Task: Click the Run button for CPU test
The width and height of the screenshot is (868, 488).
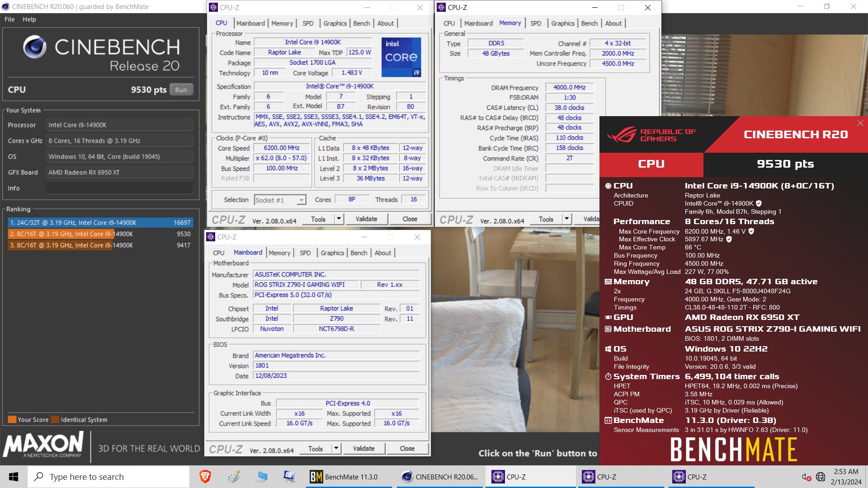Action: pyautogui.click(x=181, y=89)
